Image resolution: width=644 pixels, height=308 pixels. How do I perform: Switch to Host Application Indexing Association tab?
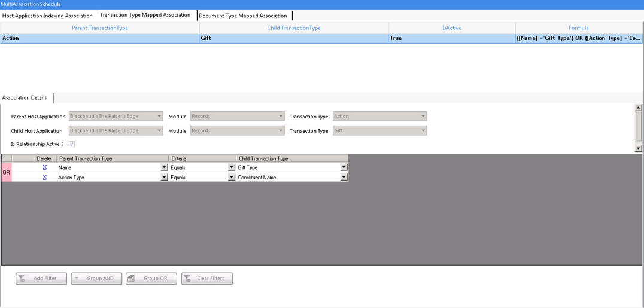point(48,16)
